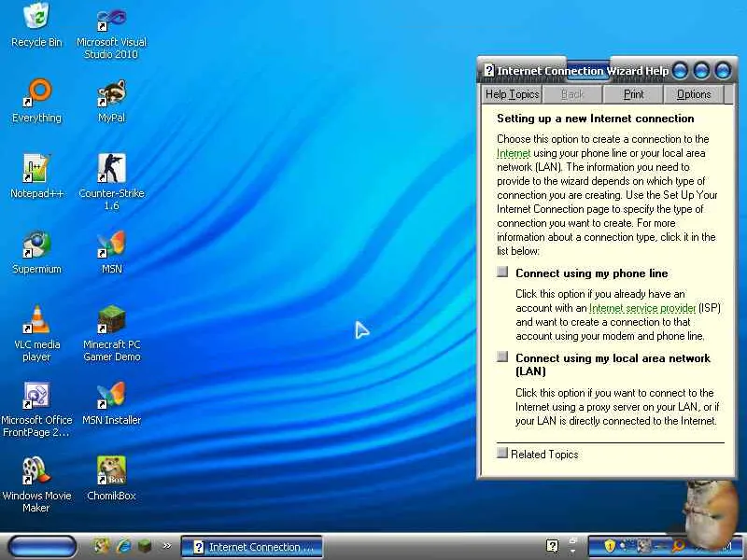Launch Internet Explorer from Quick Launch
Viewport: 747px width, 560px height.
click(x=123, y=546)
